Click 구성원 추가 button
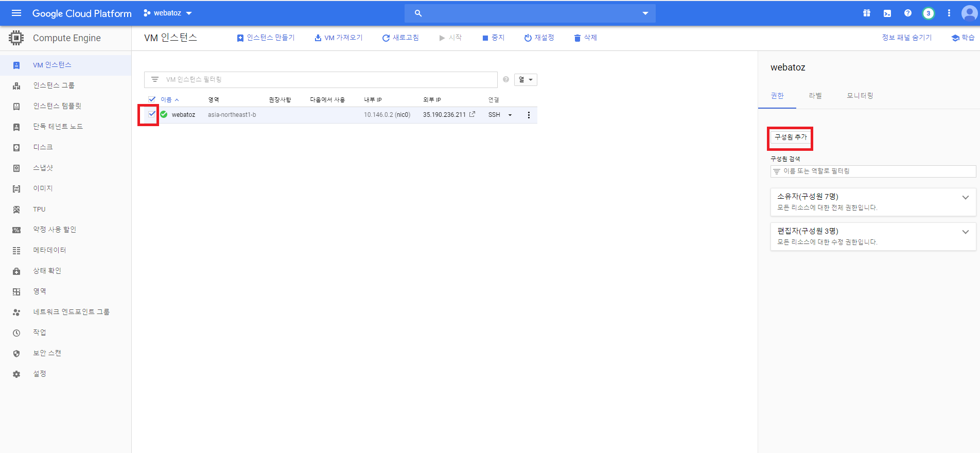This screenshot has width=980, height=453. pyautogui.click(x=791, y=137)
